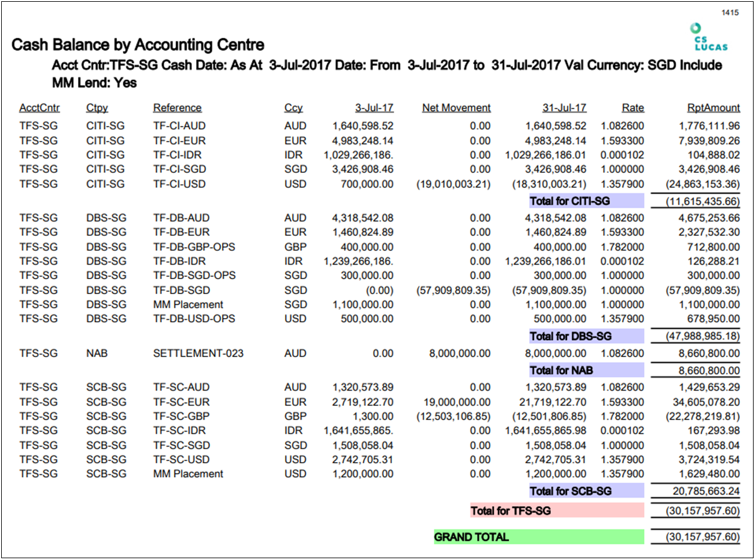Screen dimensions: 756x560
Task: Select the 31-Jul-17 column header
Action: click(x=564, y=108)
